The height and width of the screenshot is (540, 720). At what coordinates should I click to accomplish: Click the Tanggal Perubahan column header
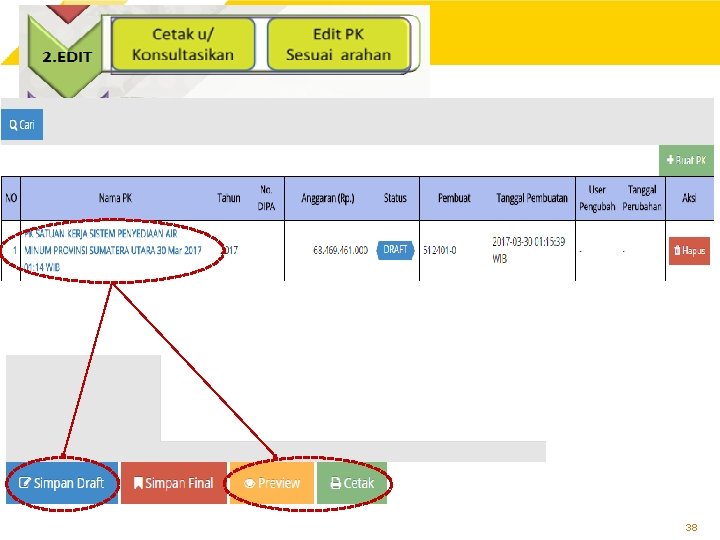[642, 198]
